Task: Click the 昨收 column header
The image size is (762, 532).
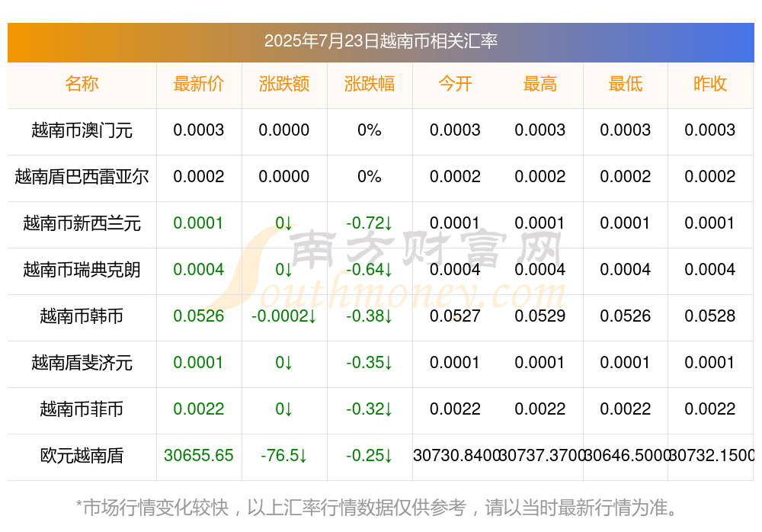Action: (x=710, y=84)
